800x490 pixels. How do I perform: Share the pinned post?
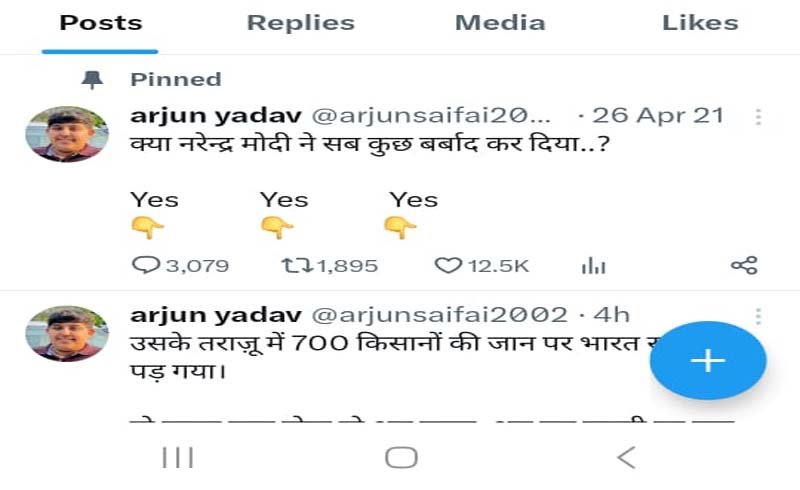pyautogui.click(x=744, y=265)
